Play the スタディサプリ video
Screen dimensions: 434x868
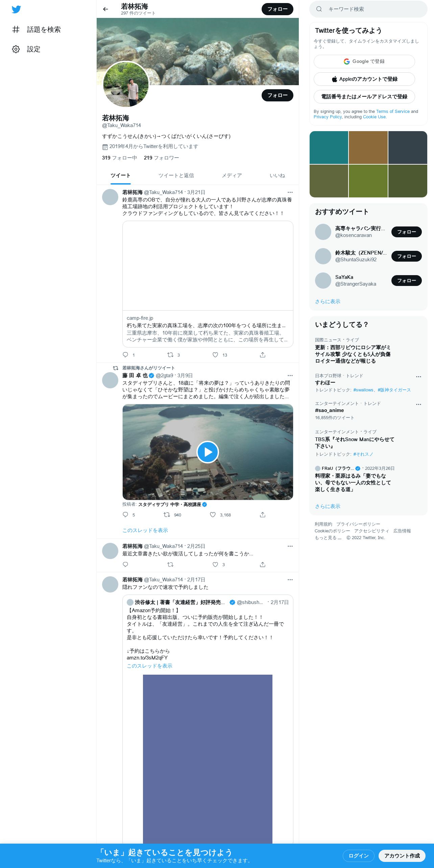[x=208, y=452]
